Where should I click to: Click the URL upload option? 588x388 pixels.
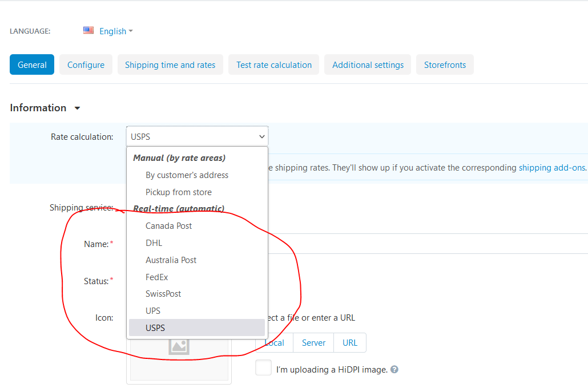[349, 342]
